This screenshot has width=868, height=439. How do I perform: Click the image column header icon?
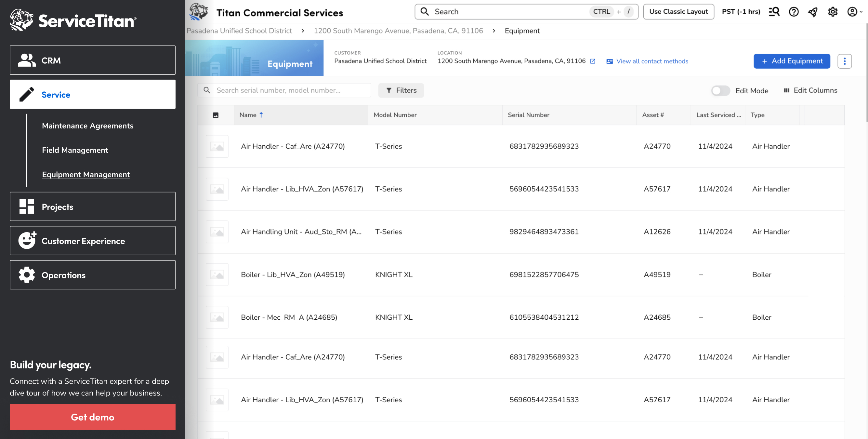tap(216, 115)
